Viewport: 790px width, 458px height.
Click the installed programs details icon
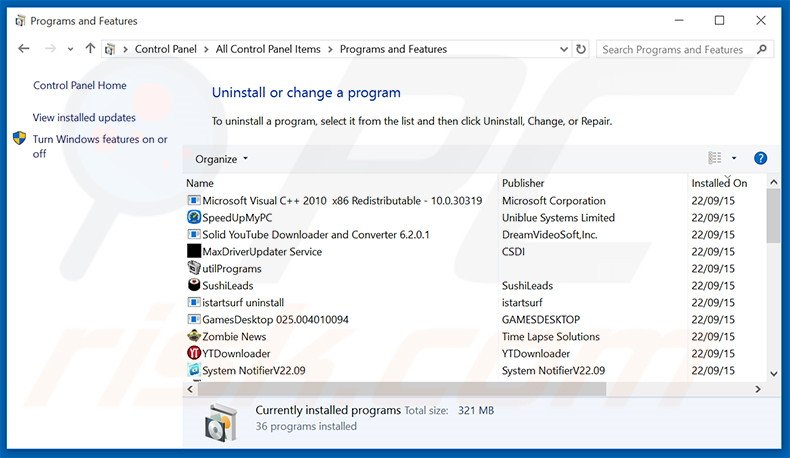pyautogui.click(x=221, y=422)
